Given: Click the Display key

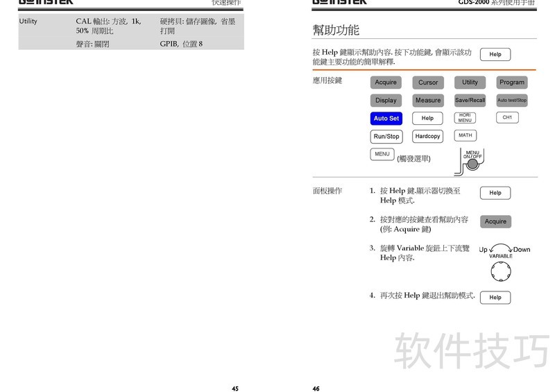Looking at the screenshot, I should [386, 101].
